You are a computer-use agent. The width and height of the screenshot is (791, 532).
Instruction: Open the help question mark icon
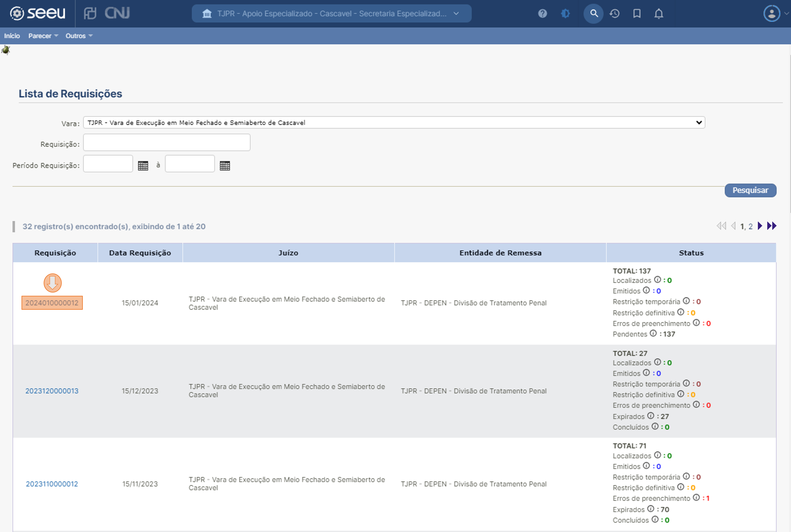click(x=543, y=14)
